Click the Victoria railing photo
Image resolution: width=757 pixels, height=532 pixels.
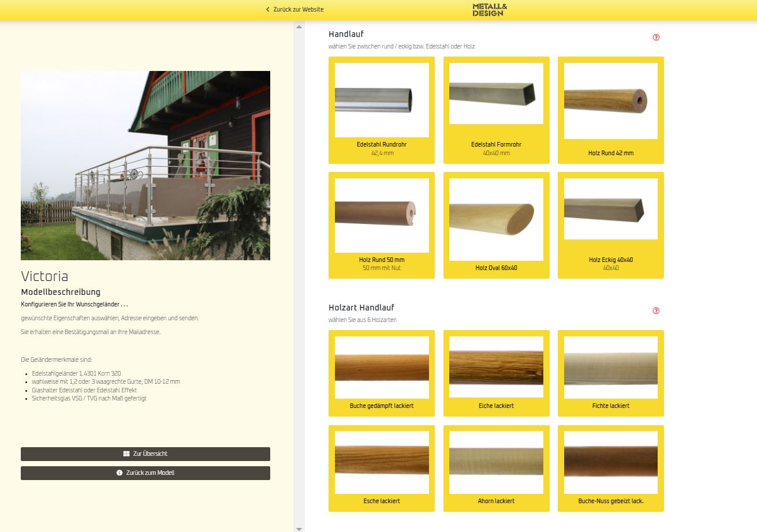click(x=146, y=166)
